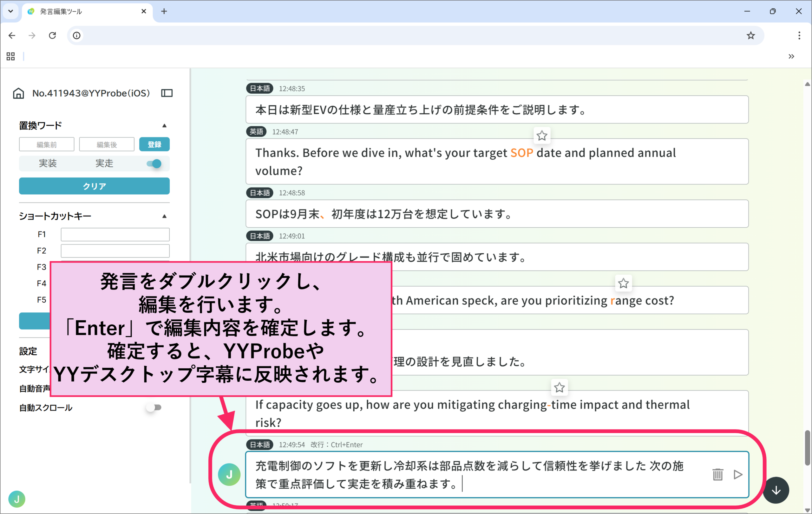
Task: Click the trash icon in the editing message
Action: 717,474
